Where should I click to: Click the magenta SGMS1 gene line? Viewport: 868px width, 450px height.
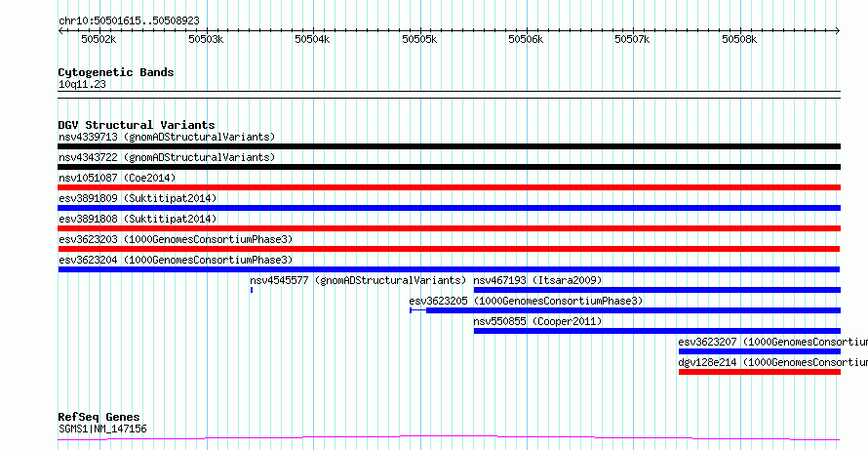pyautogui.click(x=449, y=438)
